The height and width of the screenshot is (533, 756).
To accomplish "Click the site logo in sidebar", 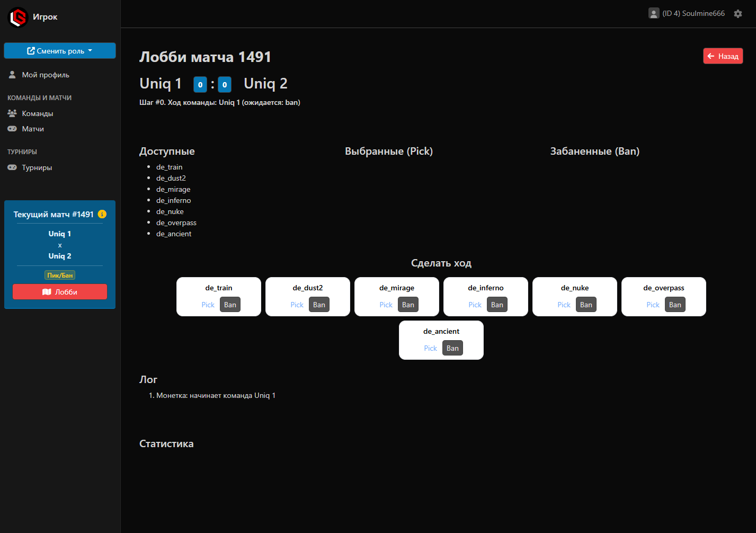I will point(18,17).
